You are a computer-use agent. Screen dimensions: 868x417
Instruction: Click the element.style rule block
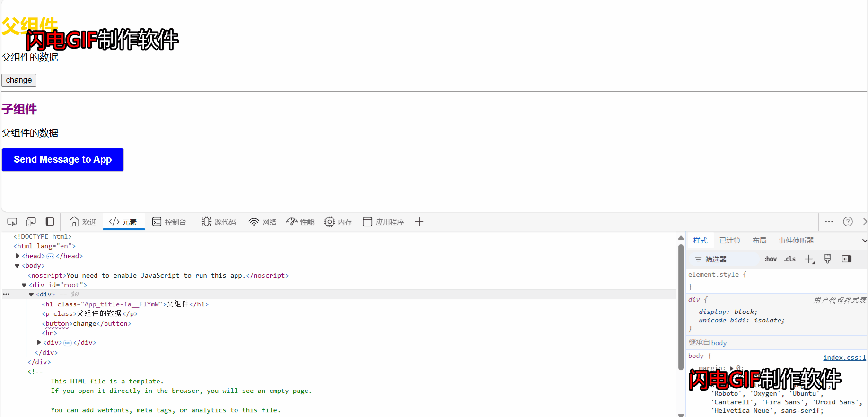click(777, 280)
